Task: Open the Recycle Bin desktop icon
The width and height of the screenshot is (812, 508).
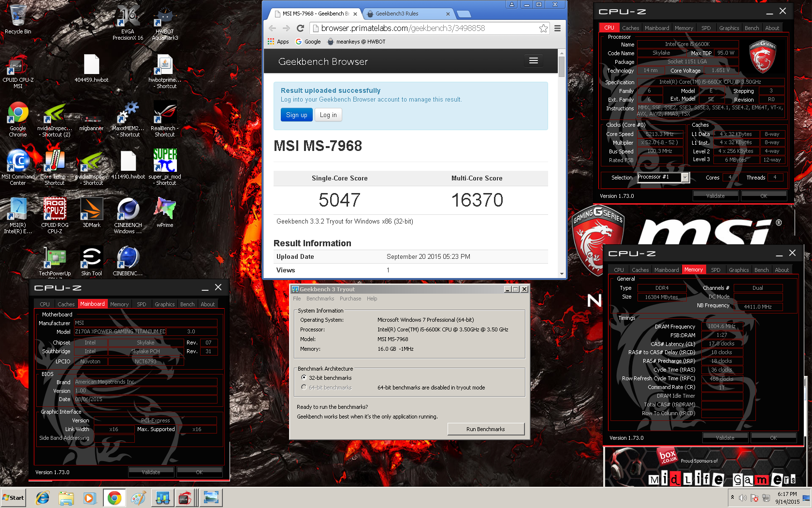Action: click(18, 19)
